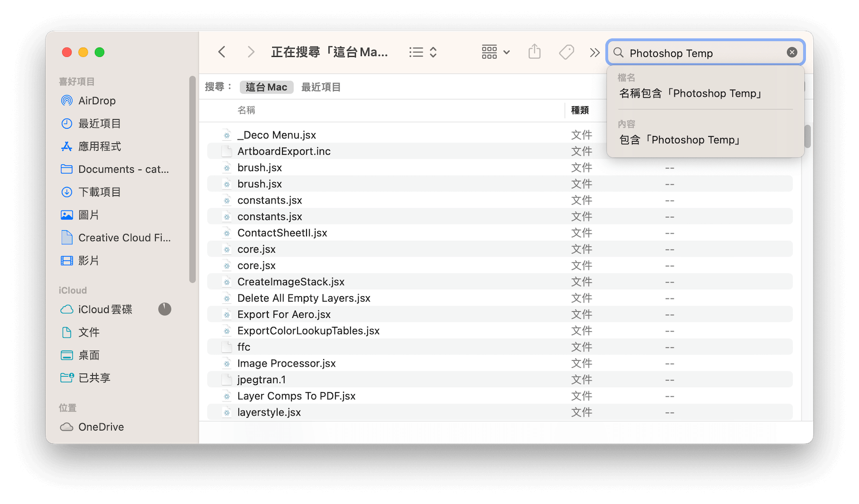The image size is (859, 504).
Task: Click into the search field text
Action: coord(671,53)
